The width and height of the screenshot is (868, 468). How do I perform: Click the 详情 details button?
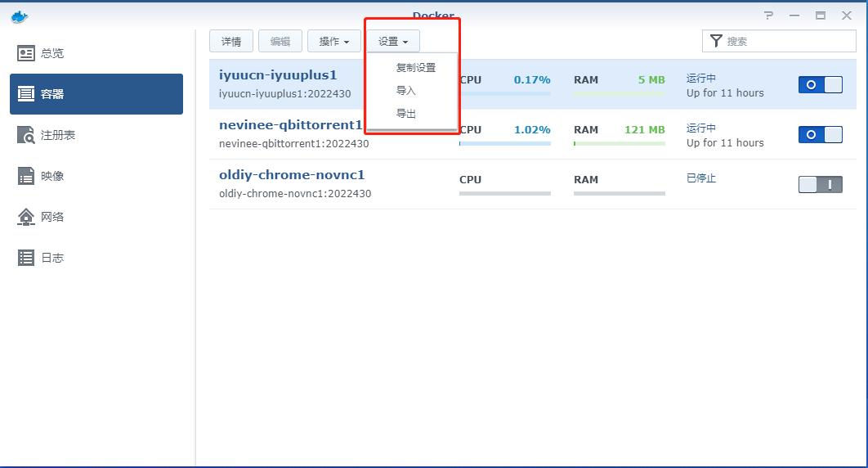tap(230, 41)
